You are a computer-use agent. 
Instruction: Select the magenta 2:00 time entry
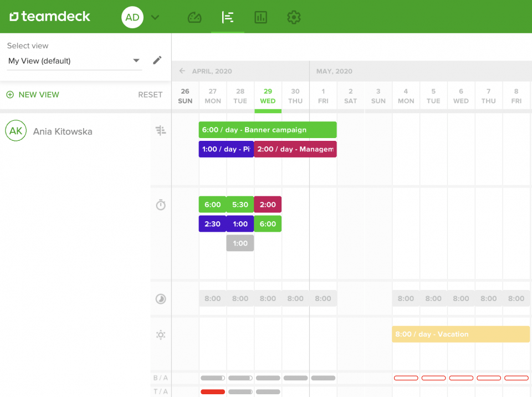coord(268,205)
